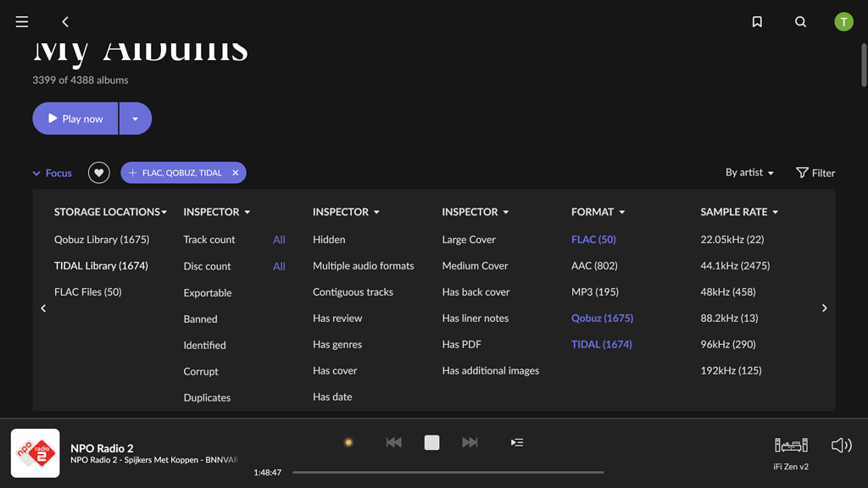Image resolution: width=868 pixels, height=488 pixels.
Task: Skip to the next track
Action: 470,441
